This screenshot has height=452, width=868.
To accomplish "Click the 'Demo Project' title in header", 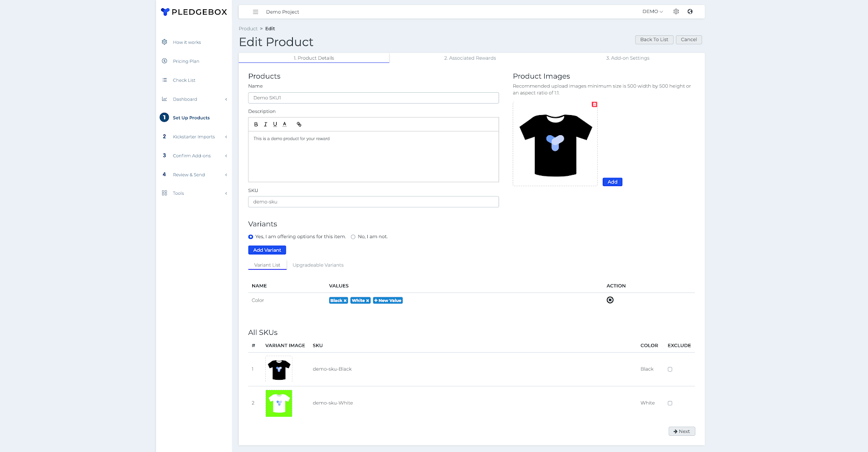I will (283, 12).
